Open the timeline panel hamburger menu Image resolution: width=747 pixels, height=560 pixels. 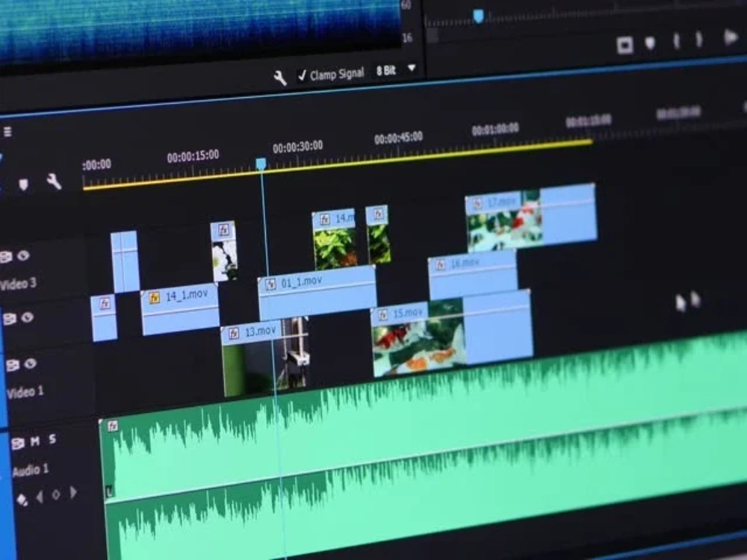[7, 131]
